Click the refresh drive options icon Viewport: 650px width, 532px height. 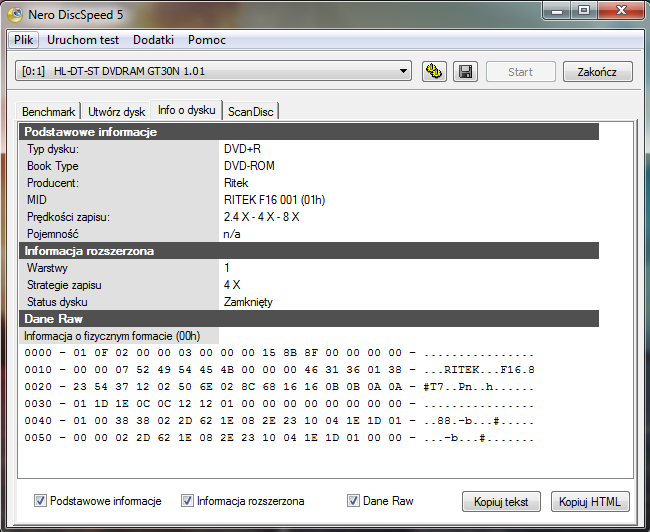click(434, 72)
